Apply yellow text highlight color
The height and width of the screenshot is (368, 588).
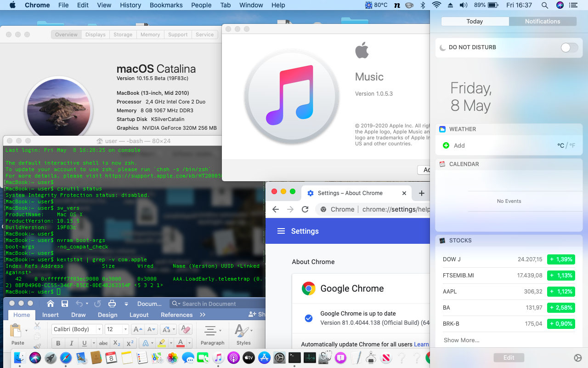pyautogui.click(x=161, y=343)
